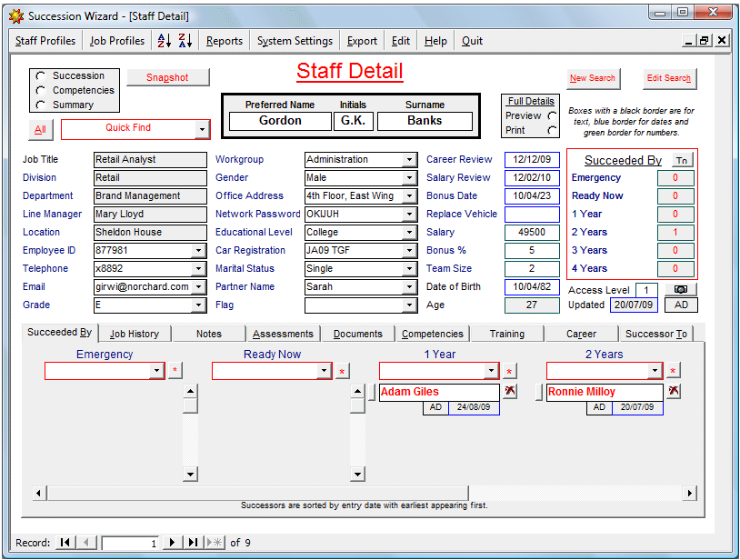The width and height of the screenshot is (740, 560).
Task: Go to the next record
Action: [x=173, y=543]
